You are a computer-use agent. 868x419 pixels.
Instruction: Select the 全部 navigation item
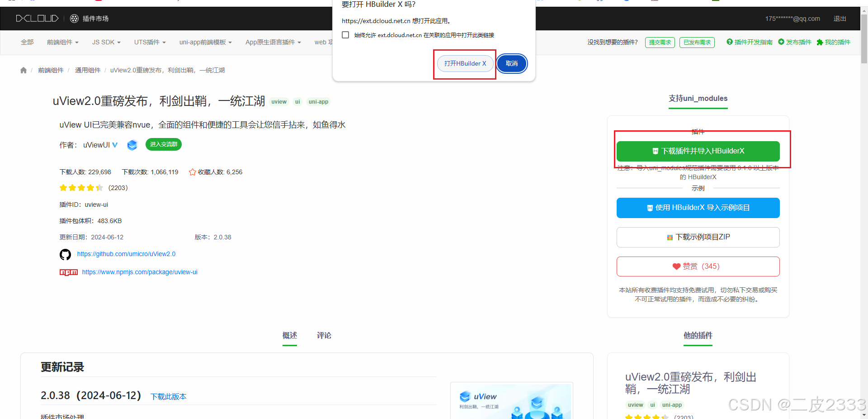click(x=27, y=42)
